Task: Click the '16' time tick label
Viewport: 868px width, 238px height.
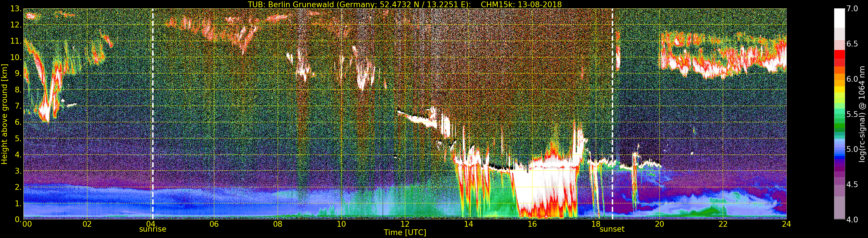Action: click(532, 224)
